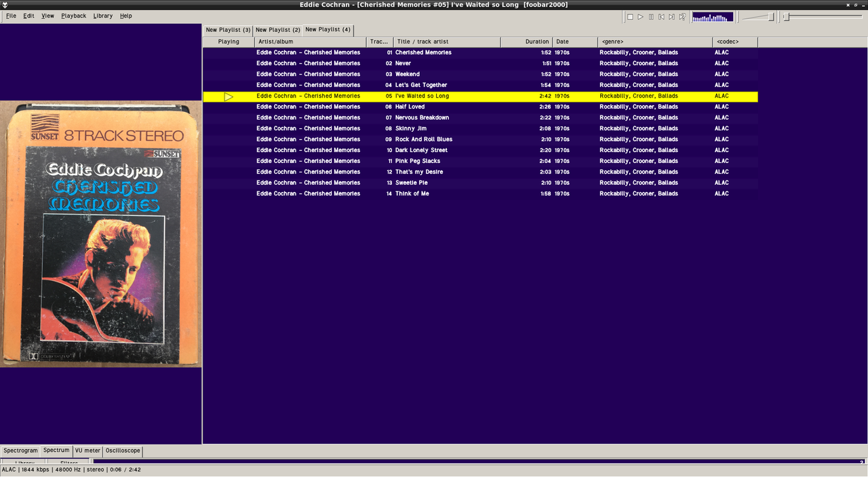Pause the current track

(651, 17)
